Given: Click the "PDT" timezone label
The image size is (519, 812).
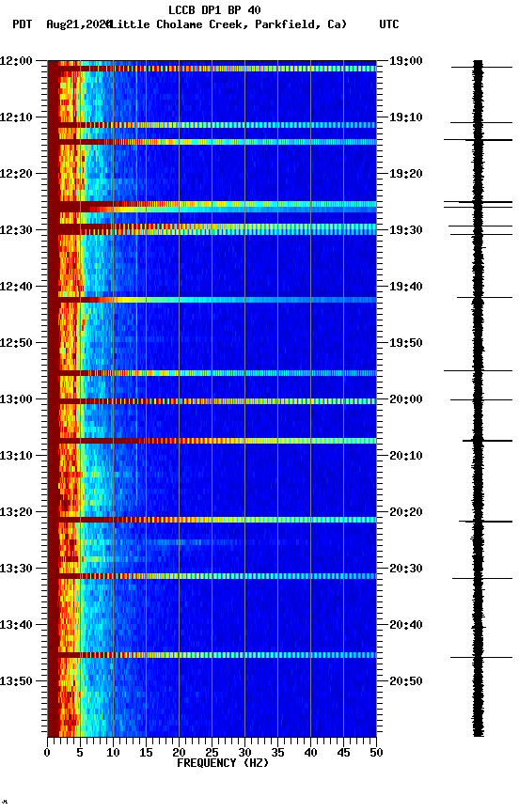Looking at the screenshot, I should coord(23,24).
